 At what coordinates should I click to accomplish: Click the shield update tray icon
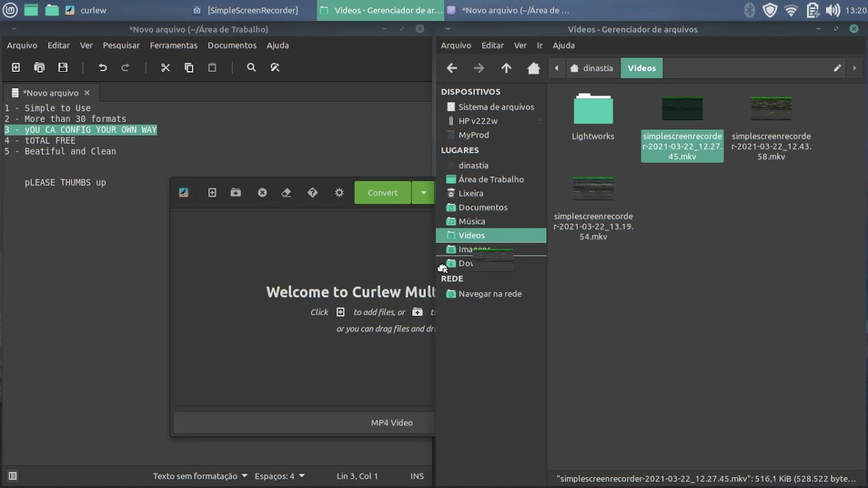click(770, 10)
